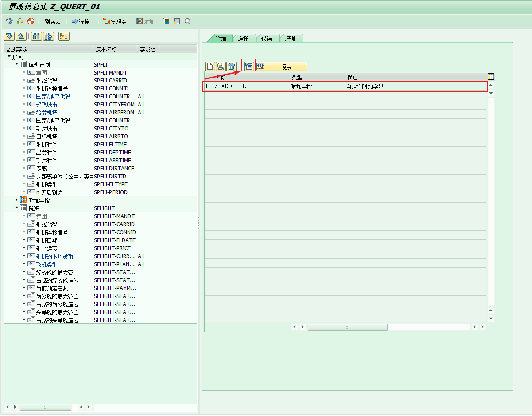Expand the 附加字段 tree node
Screen dimensions: 532x416
[x=17, y=200]
